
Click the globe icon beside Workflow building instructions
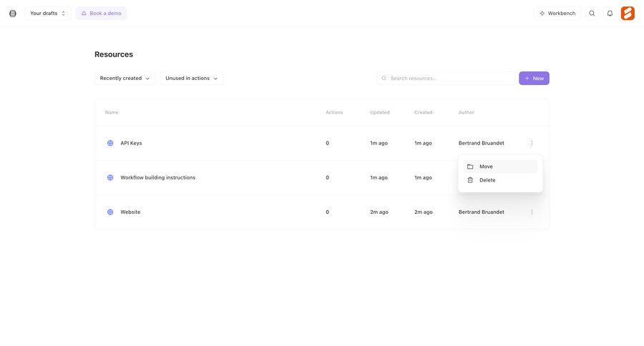110,178
